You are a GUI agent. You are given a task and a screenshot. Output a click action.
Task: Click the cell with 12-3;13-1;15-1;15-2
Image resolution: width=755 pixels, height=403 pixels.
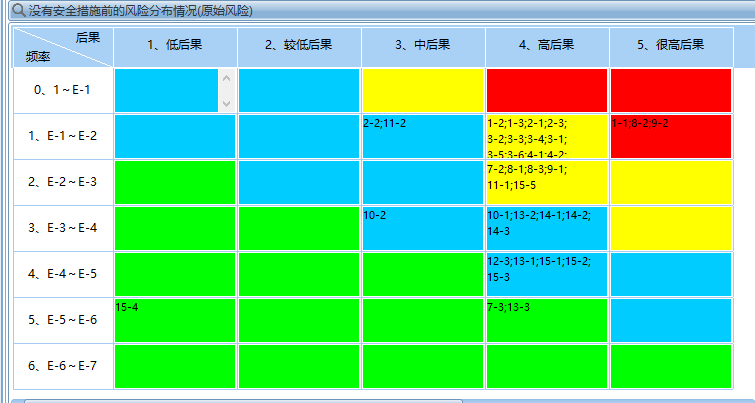tap(547, 274)
